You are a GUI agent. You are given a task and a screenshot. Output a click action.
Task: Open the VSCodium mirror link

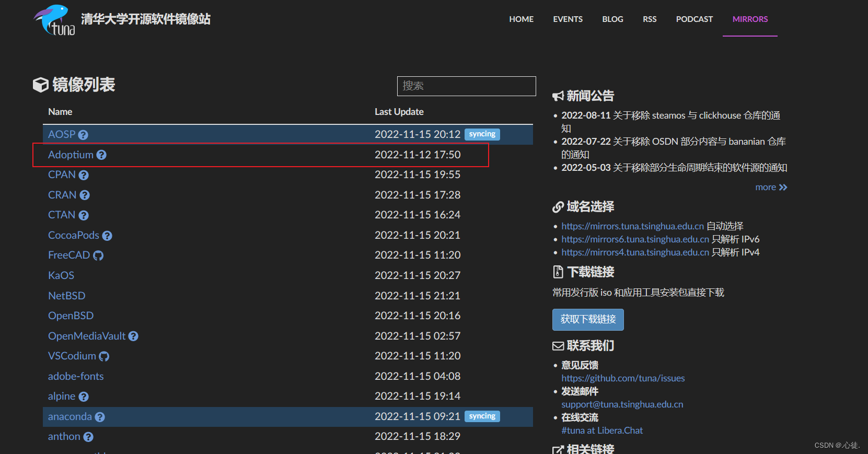coord(72,356)
